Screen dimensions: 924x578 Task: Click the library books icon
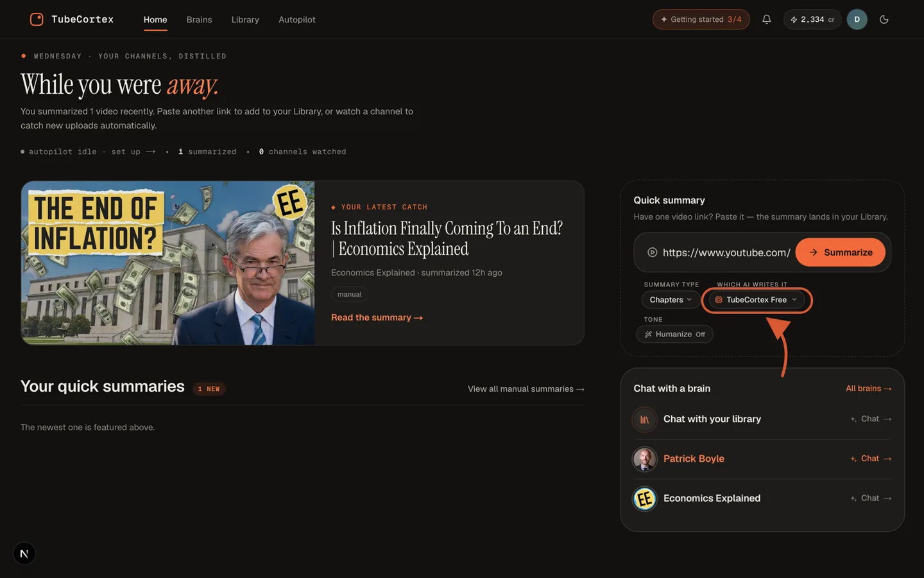coord(645,419)
